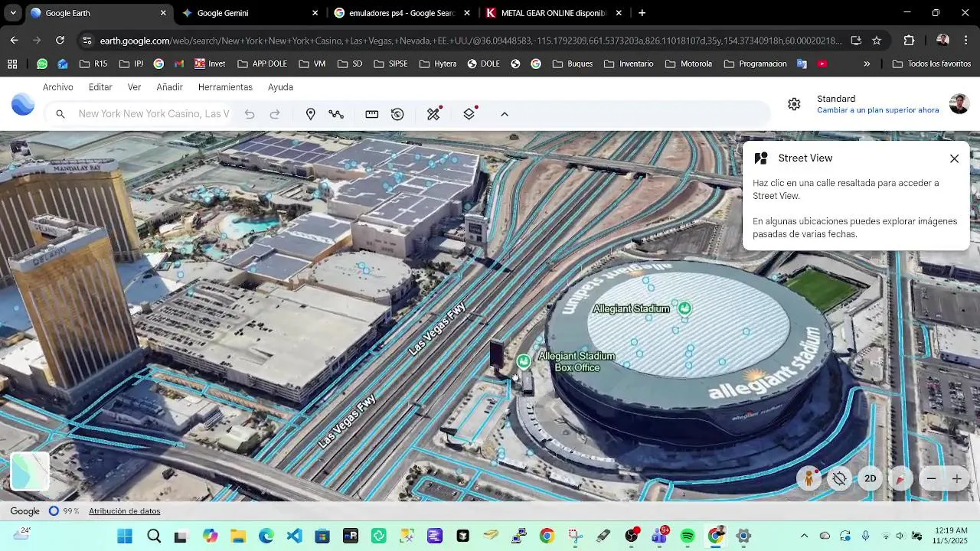The image size is (980, 551).
Task: Click the red compass to reset north
Action: pos(900,479)
